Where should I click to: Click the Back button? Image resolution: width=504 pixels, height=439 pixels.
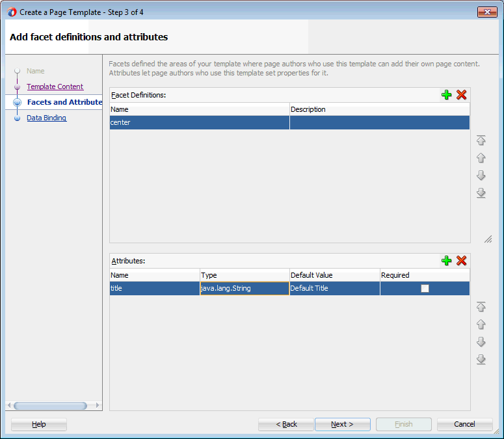pyautogui.click(x=286, y=424)
